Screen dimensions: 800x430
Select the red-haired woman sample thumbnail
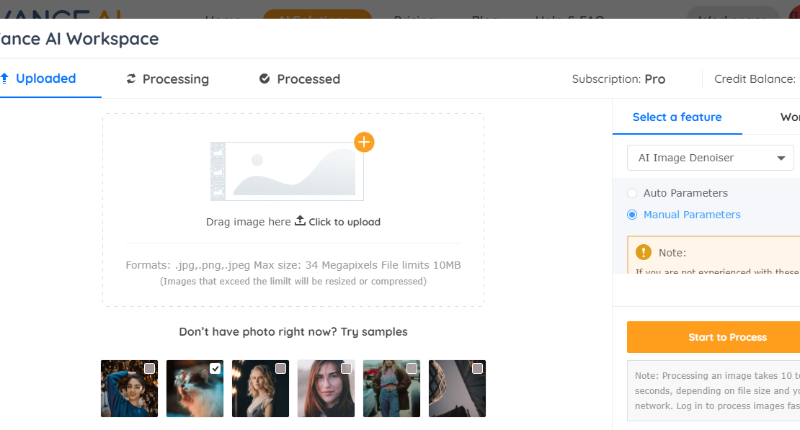click(326, 389)
